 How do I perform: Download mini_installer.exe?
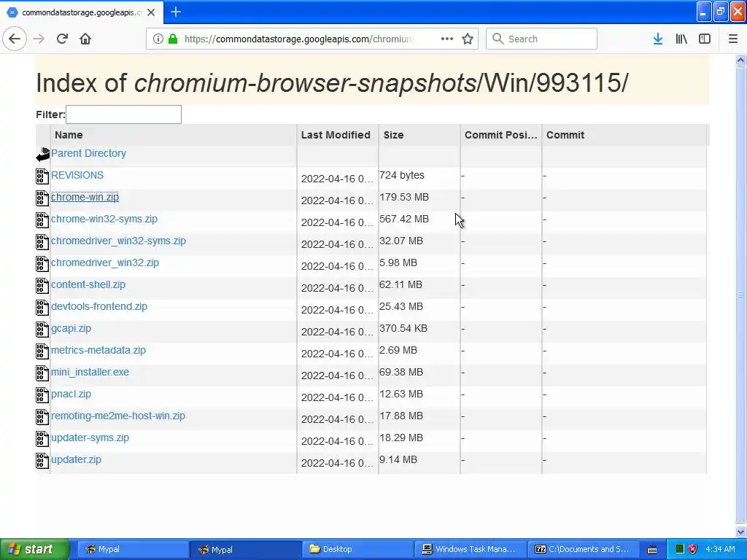coord(90,373)
